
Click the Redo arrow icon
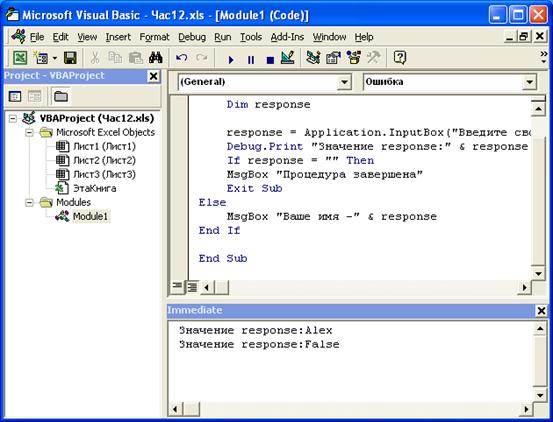(202, 58)
